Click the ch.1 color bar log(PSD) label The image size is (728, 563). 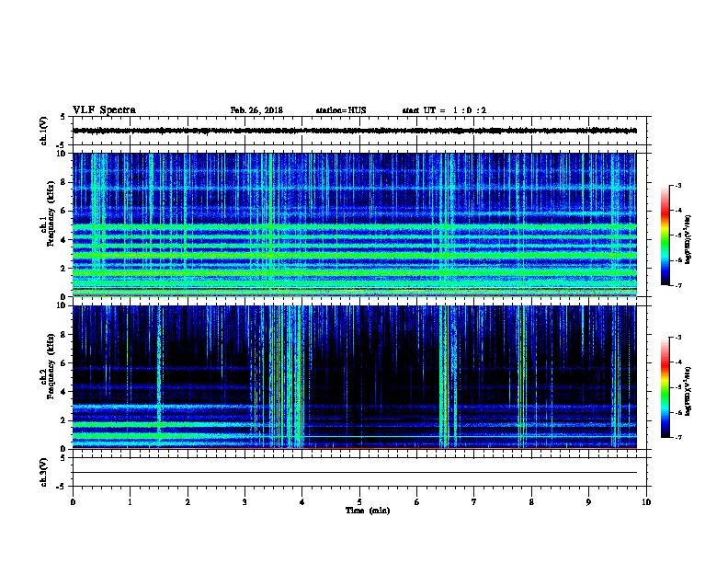[688, 239]
